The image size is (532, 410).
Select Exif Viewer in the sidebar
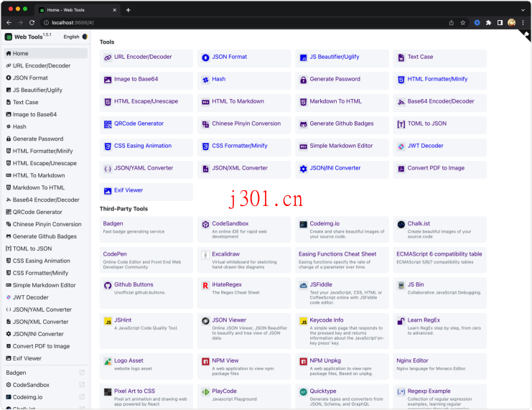pyautogui.click(x=45, y=358)
